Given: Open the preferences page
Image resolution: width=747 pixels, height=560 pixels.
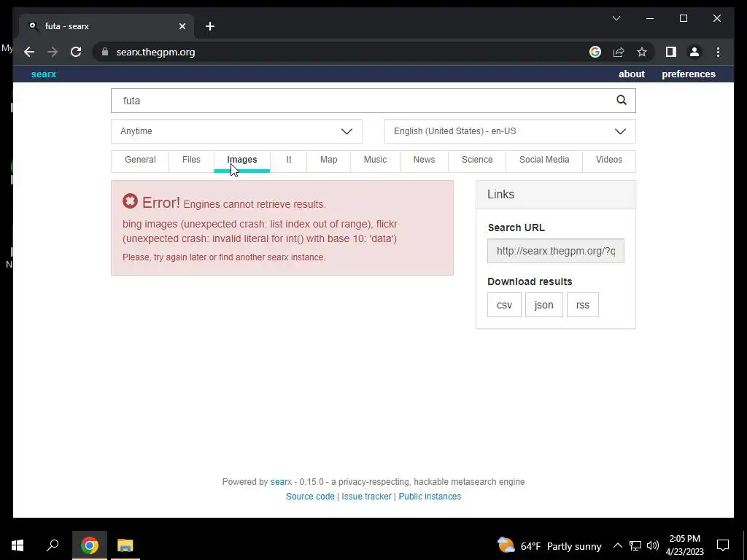Looking at the screenshot, I should (x=689, y=74).
